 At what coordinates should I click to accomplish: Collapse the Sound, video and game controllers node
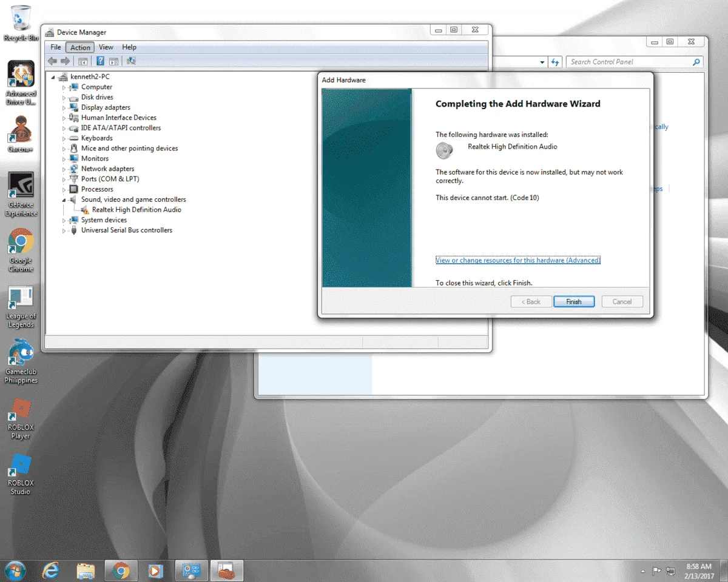64,200
